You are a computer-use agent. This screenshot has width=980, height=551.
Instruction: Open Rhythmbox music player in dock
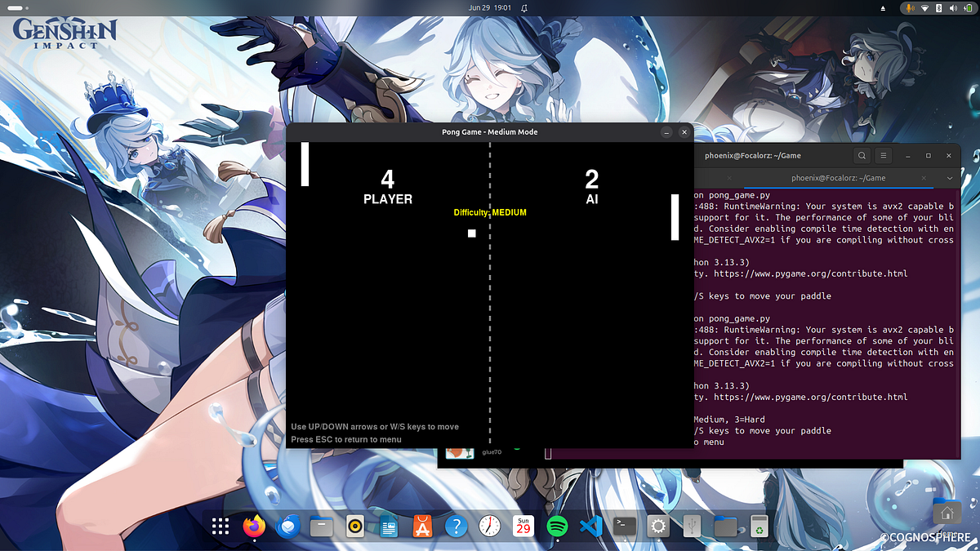[354, 527]
